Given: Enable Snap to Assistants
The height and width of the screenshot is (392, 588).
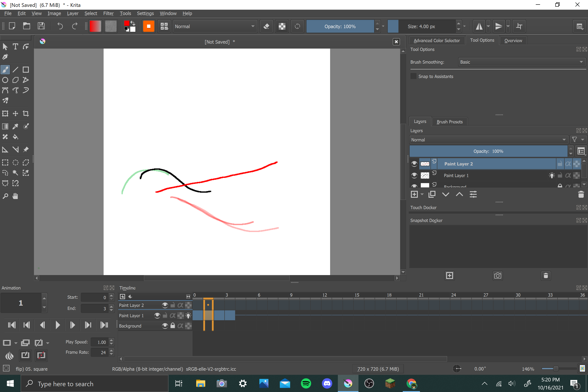Looking at the screenshot, I should coord(413,76).
